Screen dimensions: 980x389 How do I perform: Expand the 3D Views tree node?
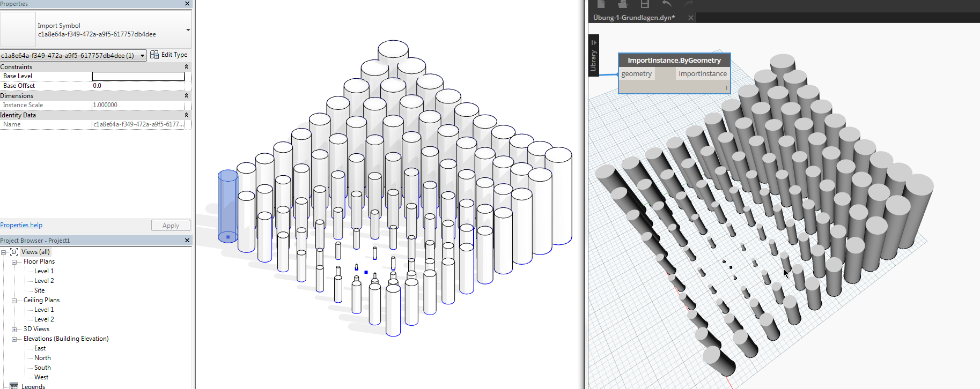tap(14, 330)
